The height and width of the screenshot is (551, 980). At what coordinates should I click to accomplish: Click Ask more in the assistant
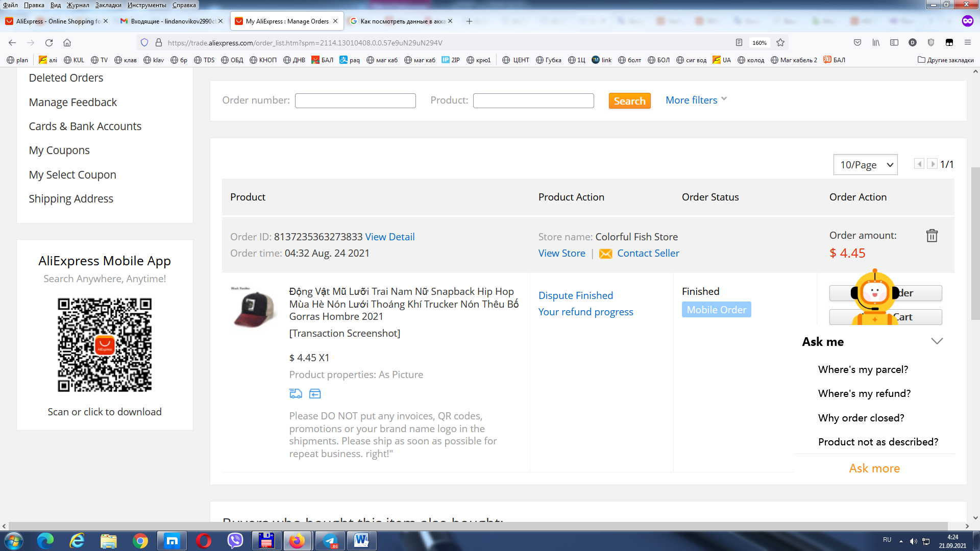[874, 468]
